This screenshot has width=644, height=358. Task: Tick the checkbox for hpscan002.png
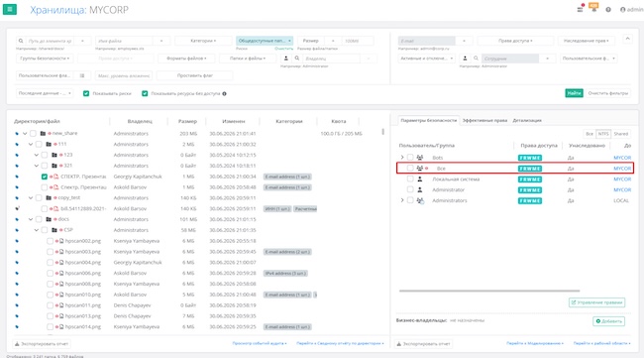pos(50,241)
